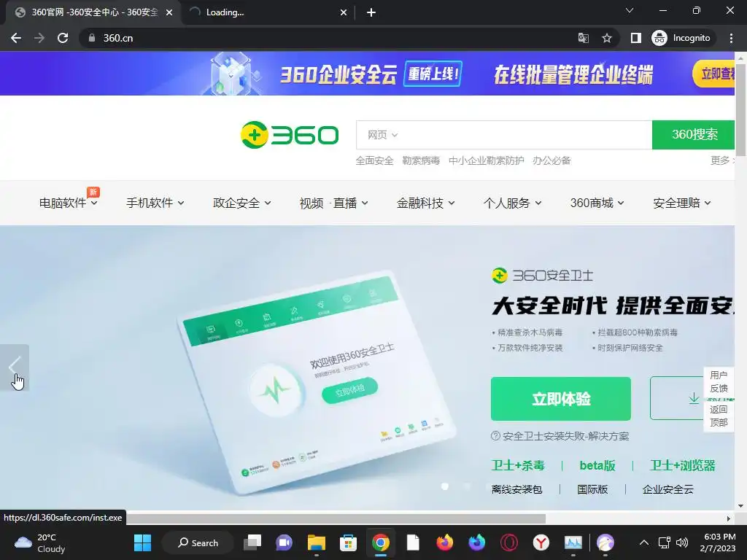Open the weather widget showing 20°C

[x=41, y=542]
